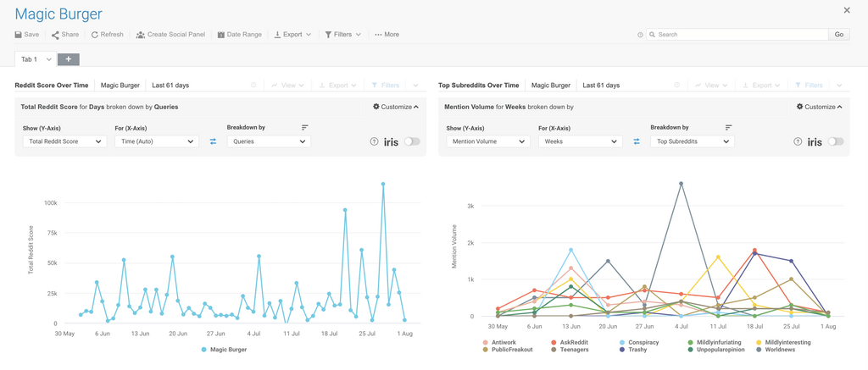This screenshot has width=868, height=370.
Task: Select Tab 1
Action: (30, 59)
